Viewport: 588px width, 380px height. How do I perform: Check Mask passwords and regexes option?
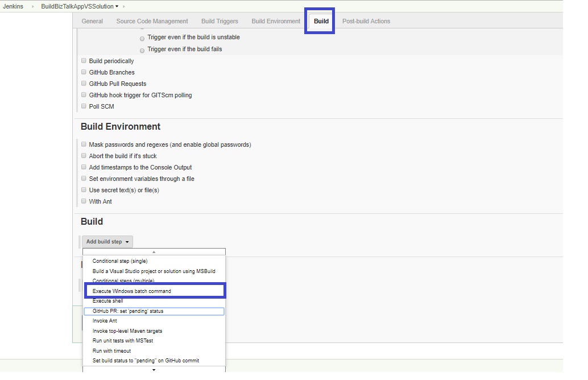click(84, 144)
